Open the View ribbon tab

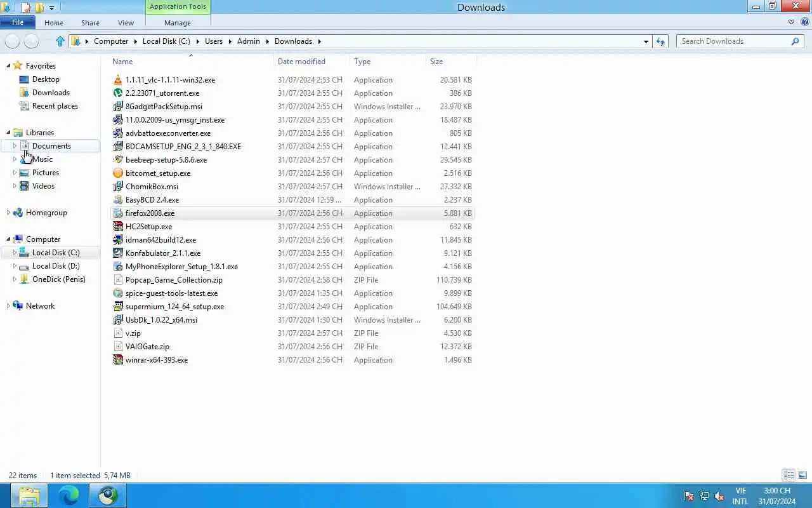(x=126, y=23)
